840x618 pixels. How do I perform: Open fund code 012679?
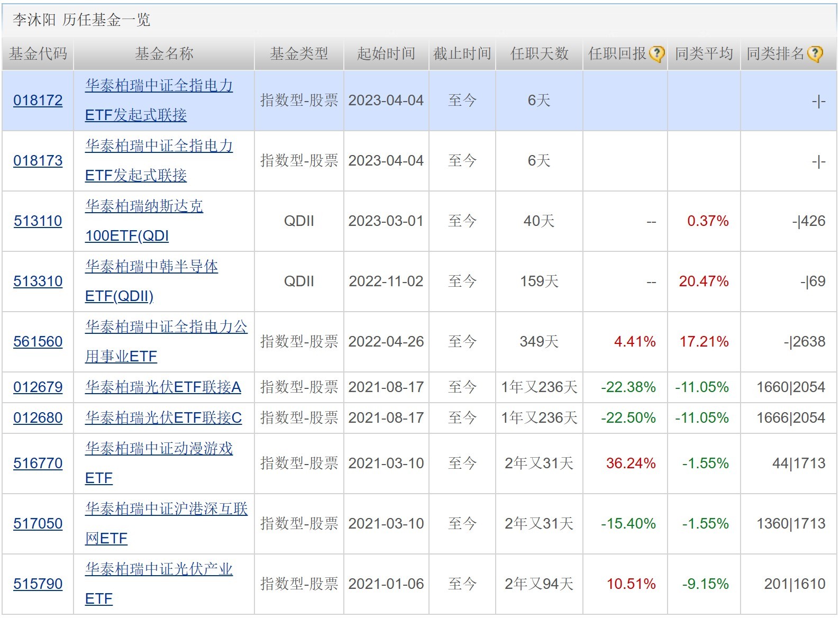click(38, 387)
